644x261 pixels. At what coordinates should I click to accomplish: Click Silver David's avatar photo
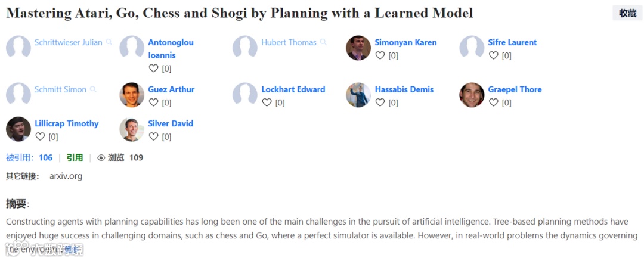coord(132,129)
